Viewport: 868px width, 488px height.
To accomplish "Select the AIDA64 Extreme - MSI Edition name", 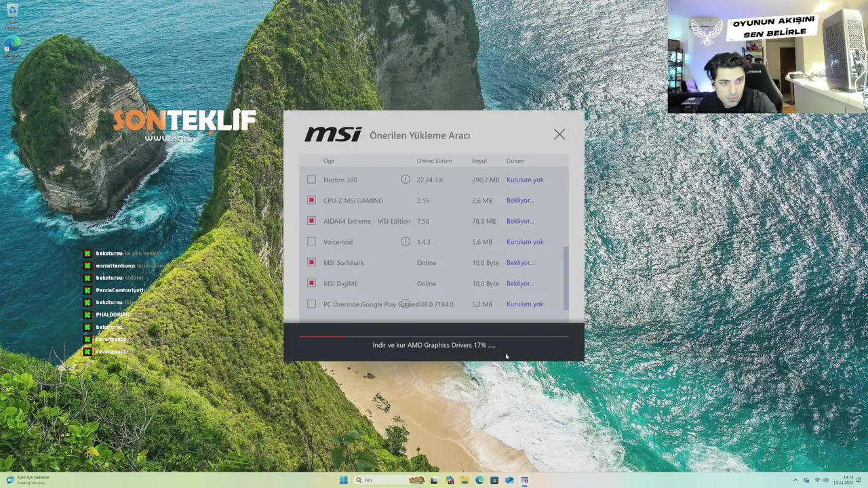I will point(367,221).
